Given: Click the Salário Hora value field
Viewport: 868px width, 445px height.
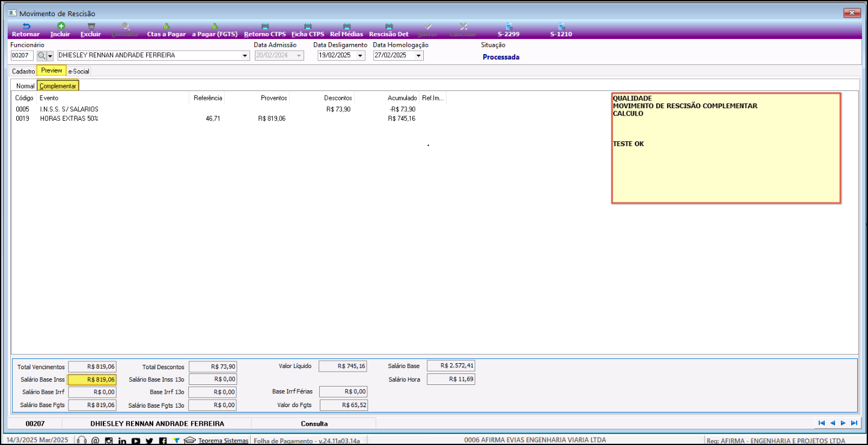Looking at the screenshot, I should pos(451,379).
